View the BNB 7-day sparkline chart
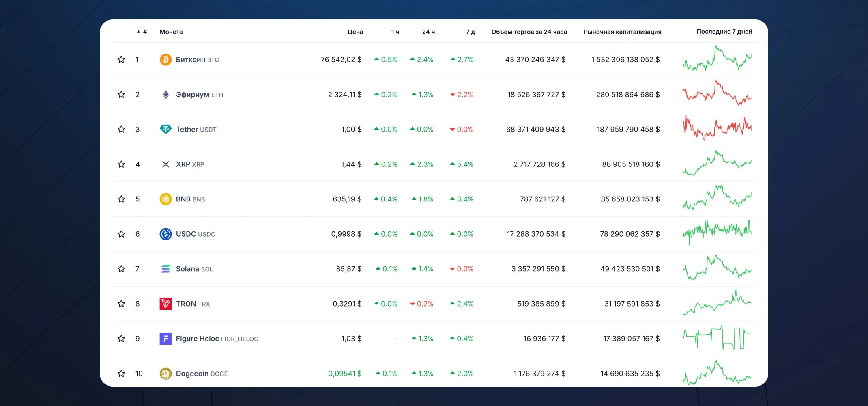Screen dimensions: 868x406 point(717,198)
